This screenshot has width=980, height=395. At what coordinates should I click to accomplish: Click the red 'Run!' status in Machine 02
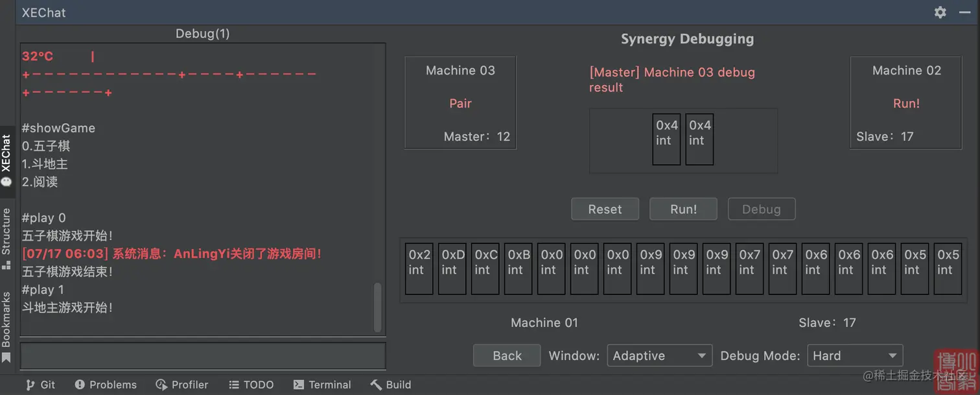click(906, 103)
